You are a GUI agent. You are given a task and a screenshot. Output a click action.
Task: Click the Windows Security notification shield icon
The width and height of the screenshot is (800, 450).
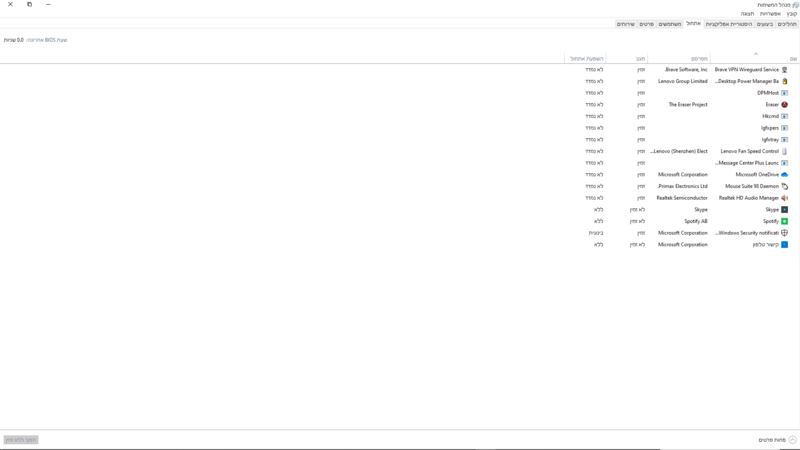pos(785,233)
